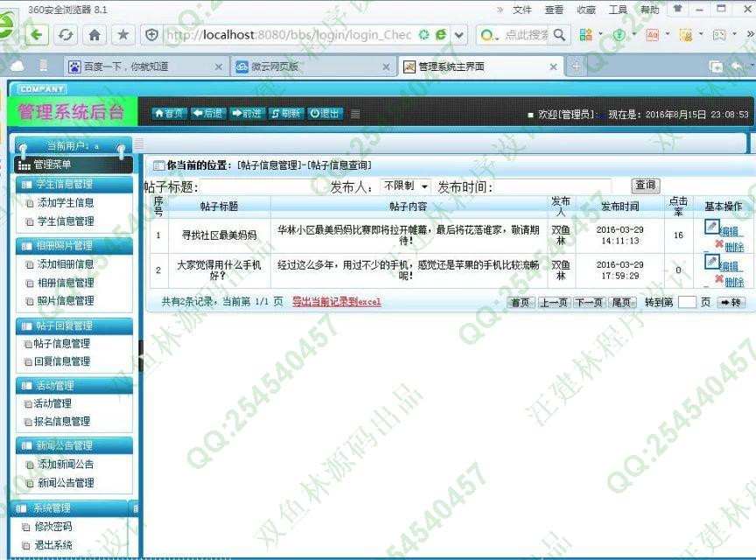Open 回复信息管理 in sidebar
The width and height of the screenshot is (756, 560).
pyautogui.click(x=62, y=361)
